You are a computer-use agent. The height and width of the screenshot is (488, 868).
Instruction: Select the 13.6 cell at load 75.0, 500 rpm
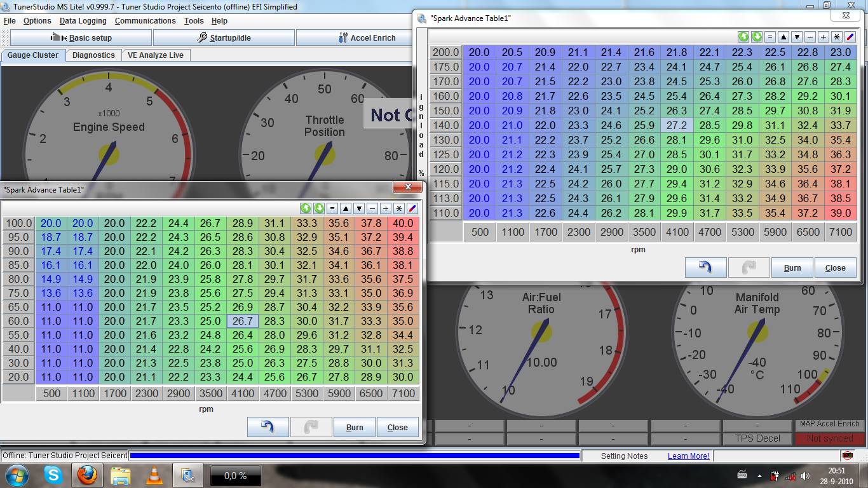(51, 293)
